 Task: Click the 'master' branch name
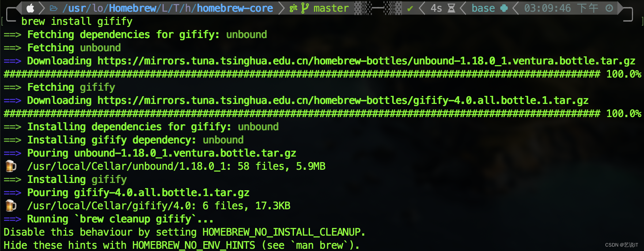331,8
